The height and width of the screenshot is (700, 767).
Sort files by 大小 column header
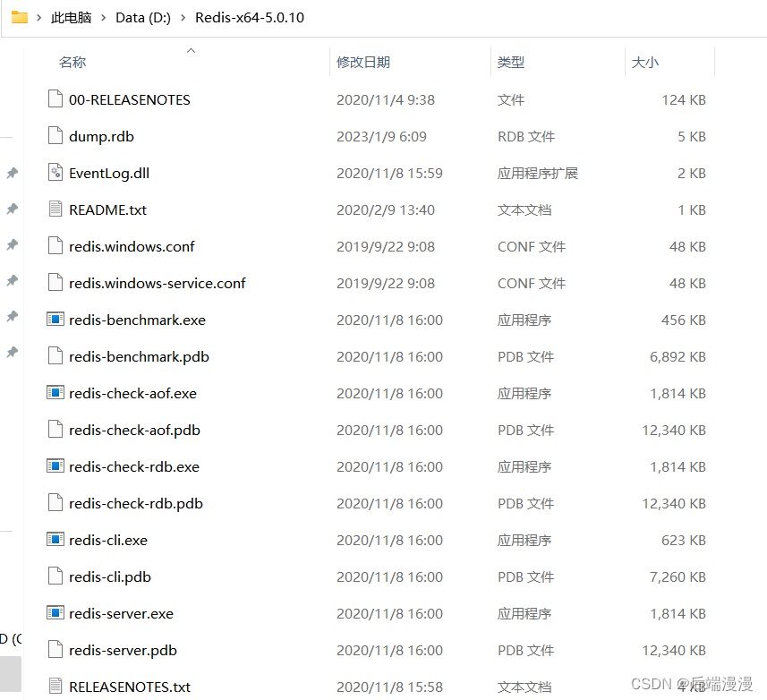click(x=645, y=62)
